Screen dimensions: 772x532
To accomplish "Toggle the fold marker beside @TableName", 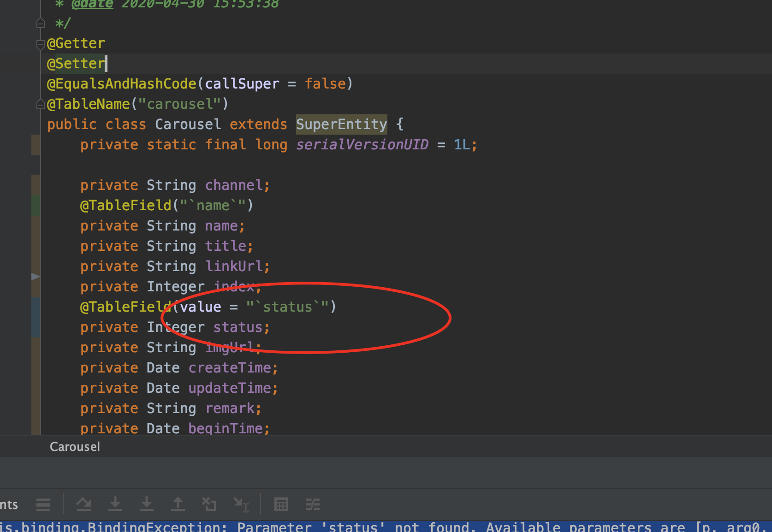I will 41,105.
